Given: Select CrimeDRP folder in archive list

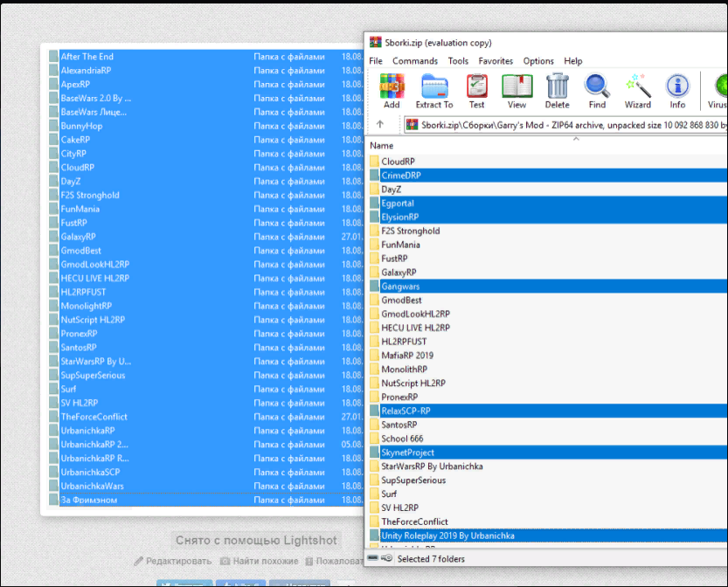Looking at the screenshot, I should tap(548, 176).
